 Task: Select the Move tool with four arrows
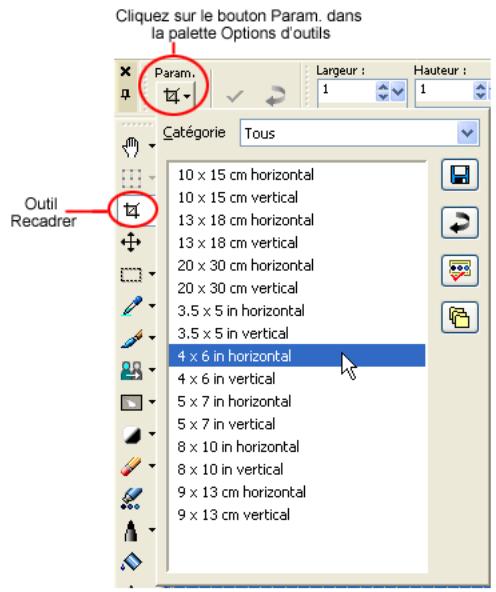[131, 242]
